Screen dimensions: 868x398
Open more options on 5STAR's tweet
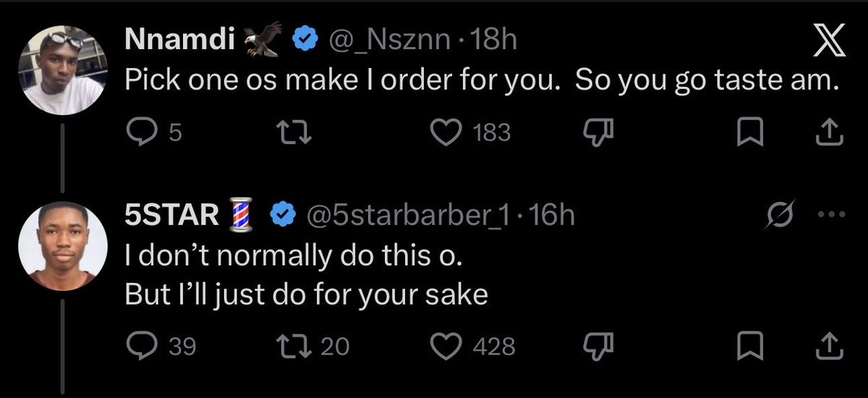(831, 216)
